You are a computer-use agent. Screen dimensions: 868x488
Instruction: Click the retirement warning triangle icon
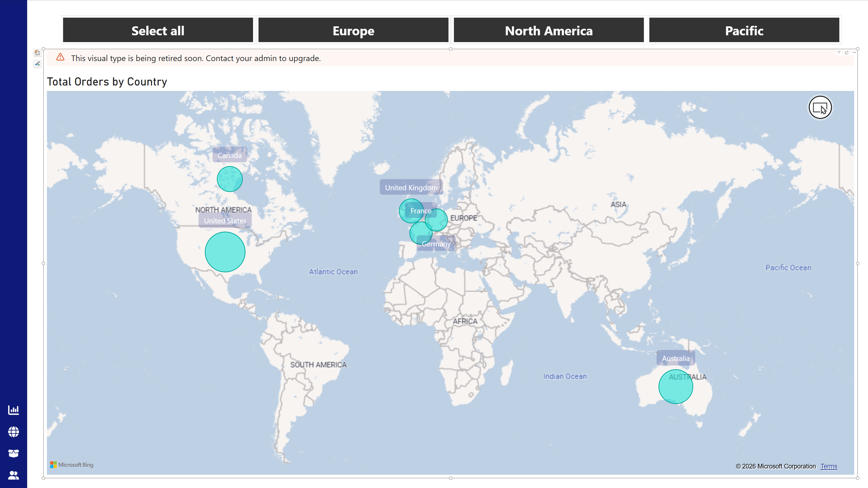click(60, 57)
